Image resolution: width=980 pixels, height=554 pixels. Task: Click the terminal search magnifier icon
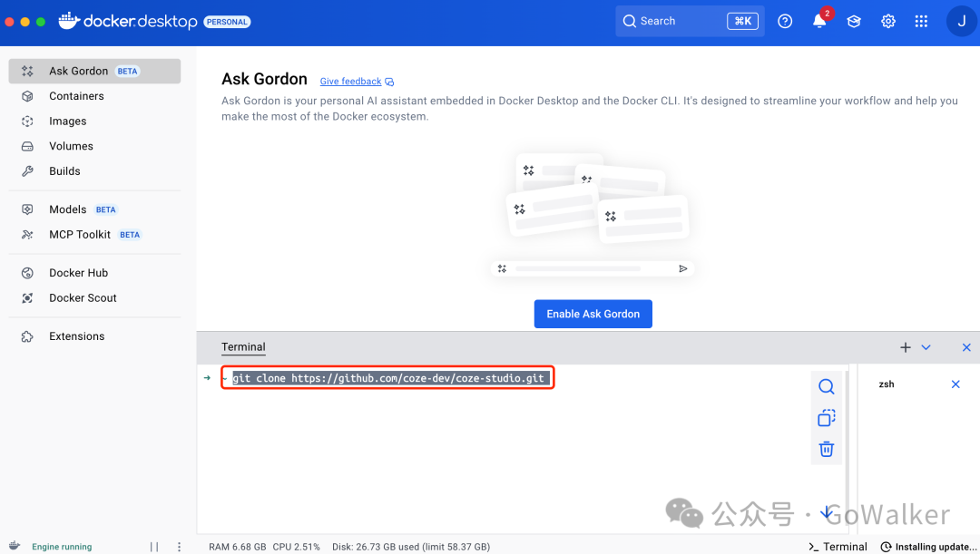827,386
